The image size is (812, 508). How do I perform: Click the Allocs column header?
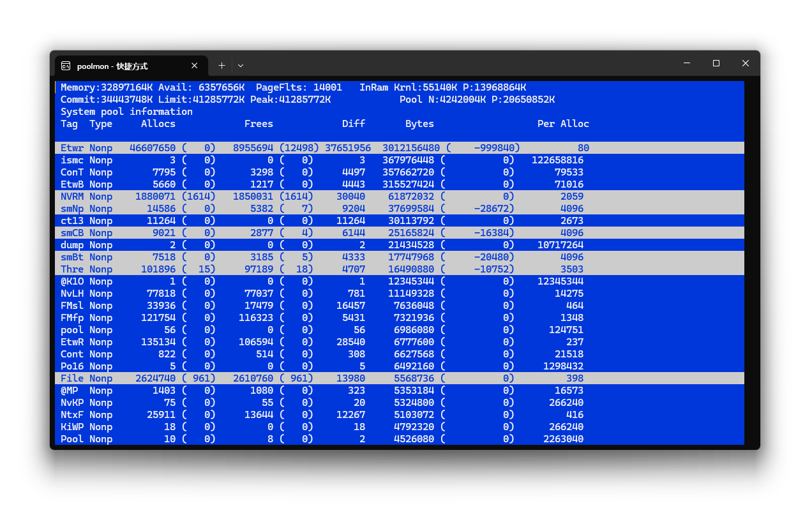point(158,124)
